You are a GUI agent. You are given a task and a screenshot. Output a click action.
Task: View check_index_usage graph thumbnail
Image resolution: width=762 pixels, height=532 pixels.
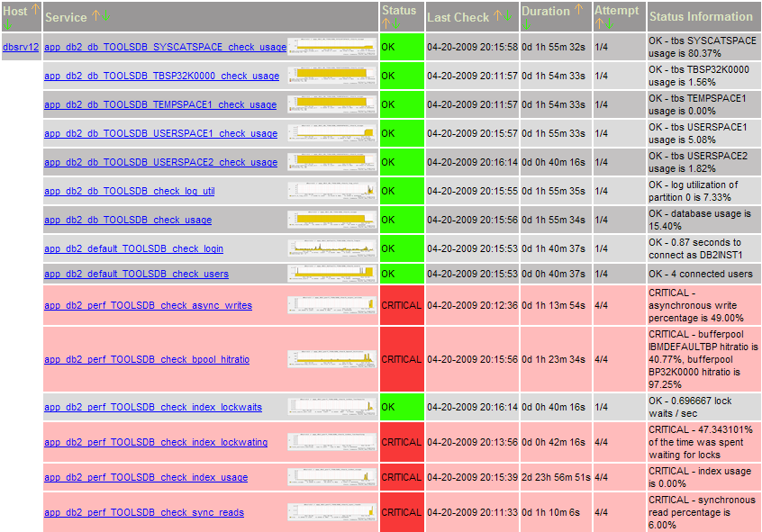click(332, 477)
